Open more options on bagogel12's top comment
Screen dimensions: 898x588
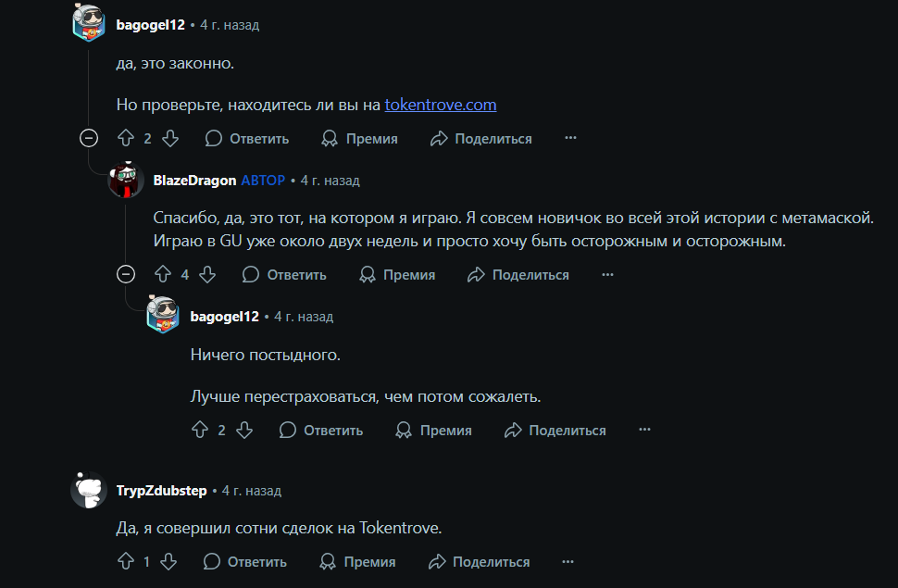[570, 139]
